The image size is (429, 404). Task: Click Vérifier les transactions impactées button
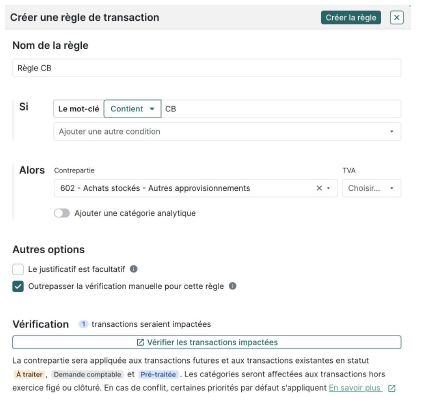click(x=207, y=342)
